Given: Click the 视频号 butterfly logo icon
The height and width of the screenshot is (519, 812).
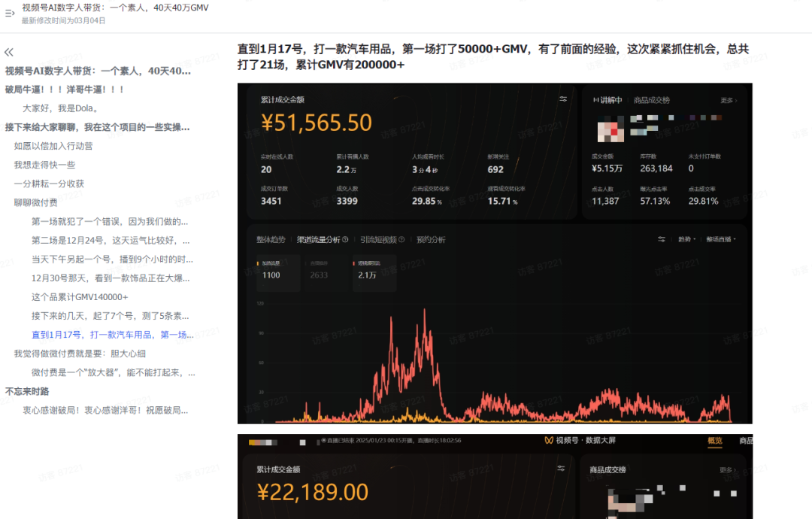Looking at the screenshot, I should tap(549, 441).
